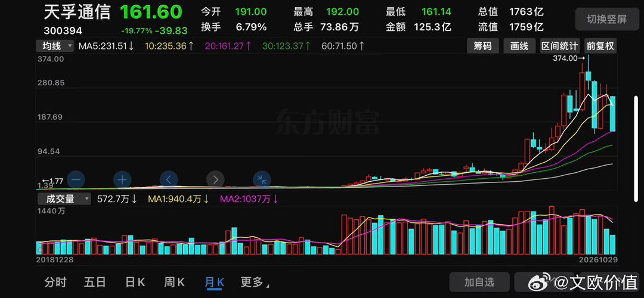Tap the 60:71.50 moving average value

tap(342, 46)
